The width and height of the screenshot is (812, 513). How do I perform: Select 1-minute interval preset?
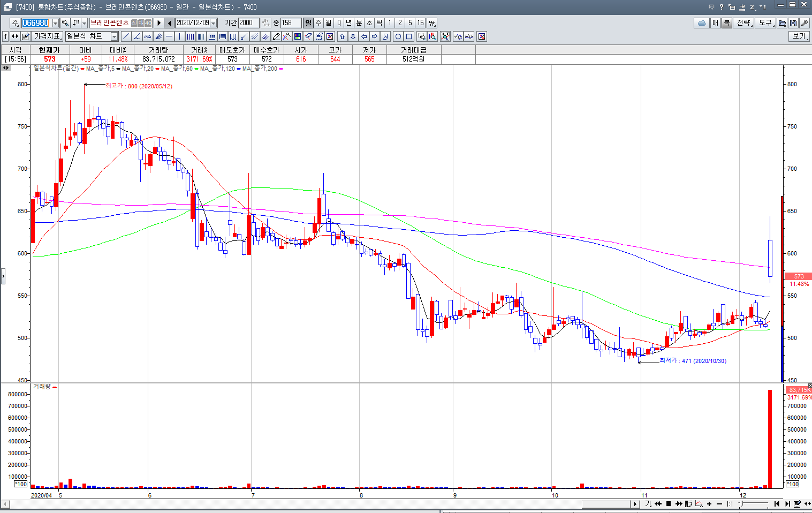point(390,23)
